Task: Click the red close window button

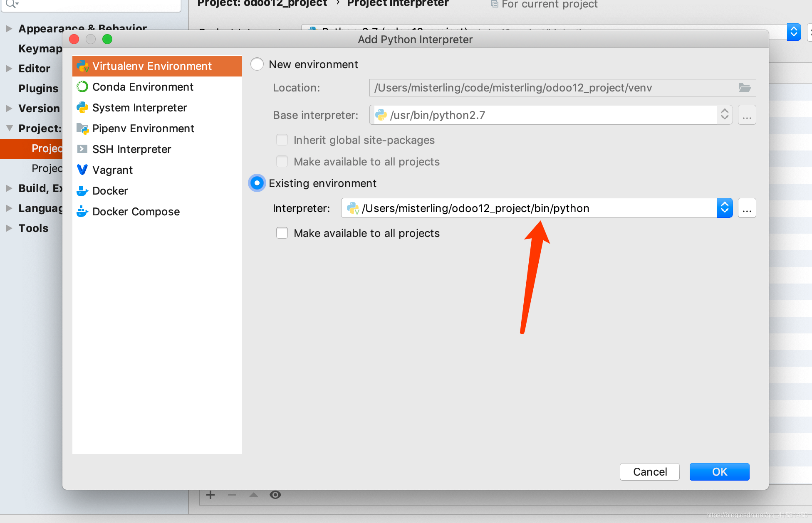Action: (x=74, y=39)
